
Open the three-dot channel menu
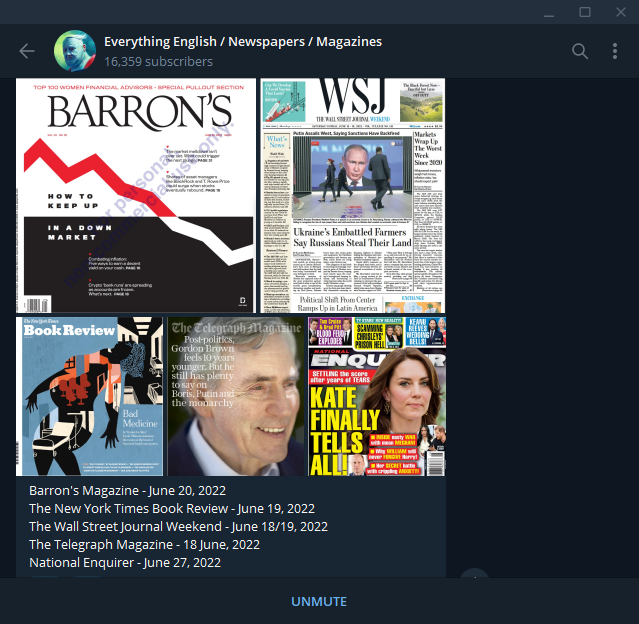(x=615, y=51)
